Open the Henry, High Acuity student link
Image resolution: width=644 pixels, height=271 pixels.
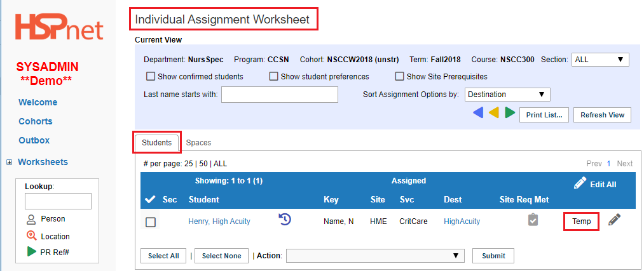tap(219, 221)
